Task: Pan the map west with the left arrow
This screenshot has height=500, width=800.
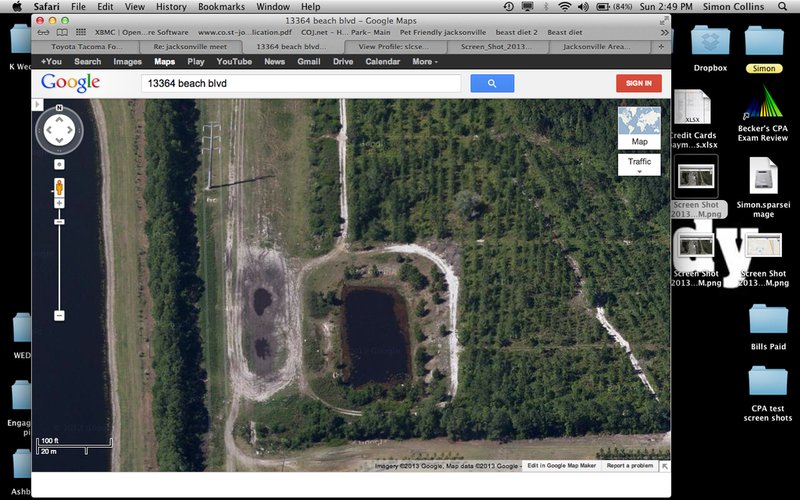Action: (x=49, y=130)
